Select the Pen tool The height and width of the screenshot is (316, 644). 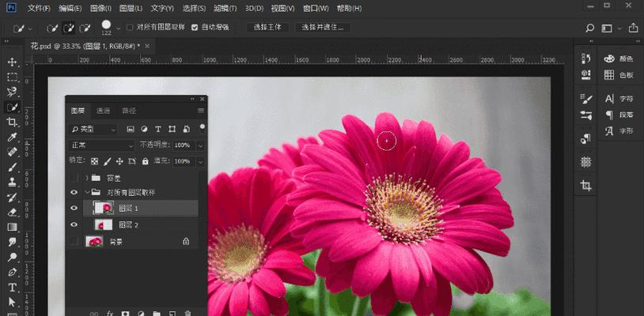pos(12,272)
